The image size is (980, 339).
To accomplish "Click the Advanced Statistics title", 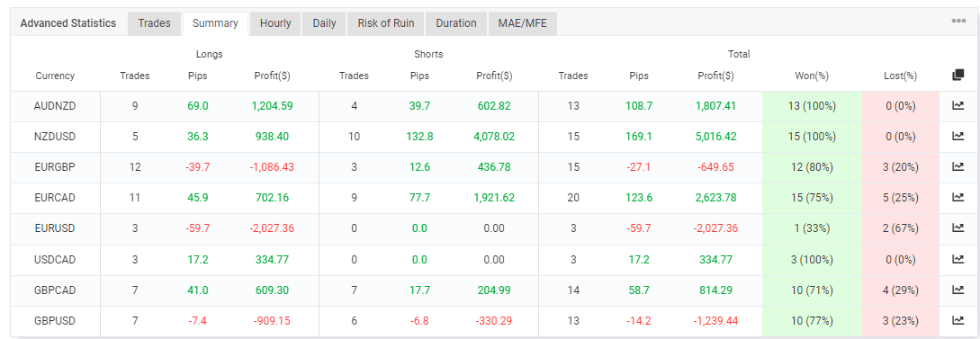I will [x=68, y=23].
